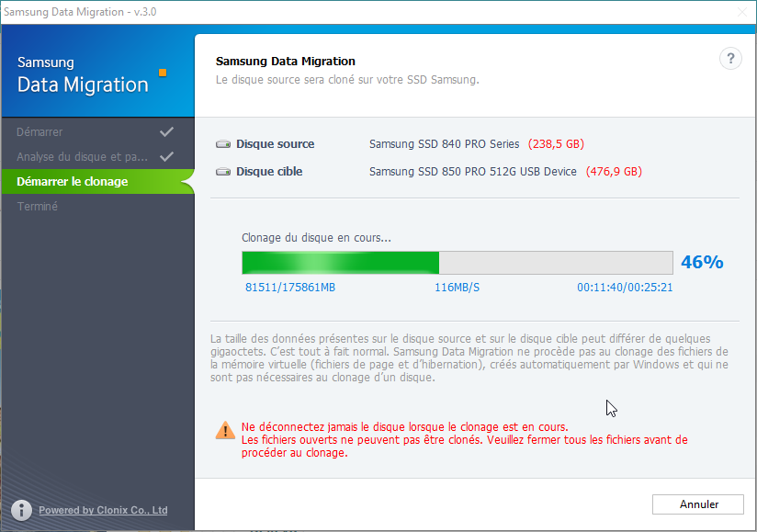Open the Powered by Clonix Co., Ltd link
The height and width of the screenshot is (532, 757).
point(103,510)
